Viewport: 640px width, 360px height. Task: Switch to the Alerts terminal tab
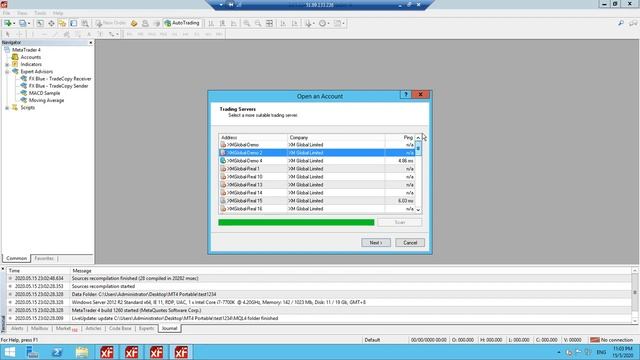17,329
